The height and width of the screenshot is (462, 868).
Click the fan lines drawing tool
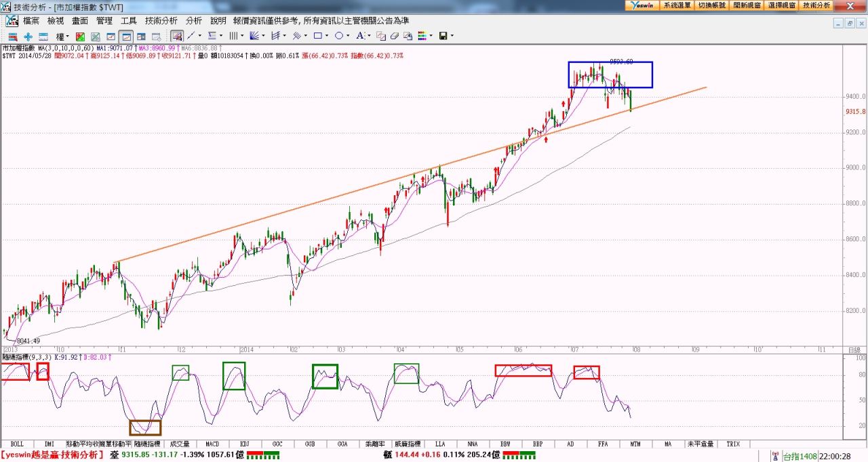click(x=254, y=36)
